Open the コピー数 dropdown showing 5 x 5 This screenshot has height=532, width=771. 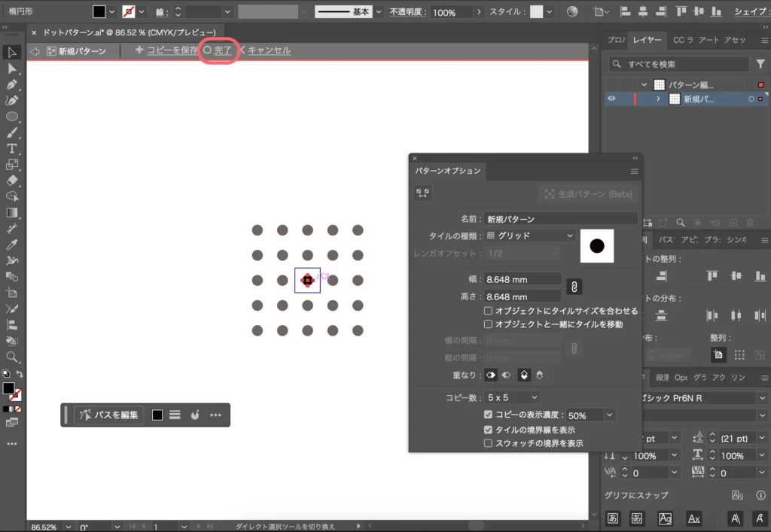(512, 397)
